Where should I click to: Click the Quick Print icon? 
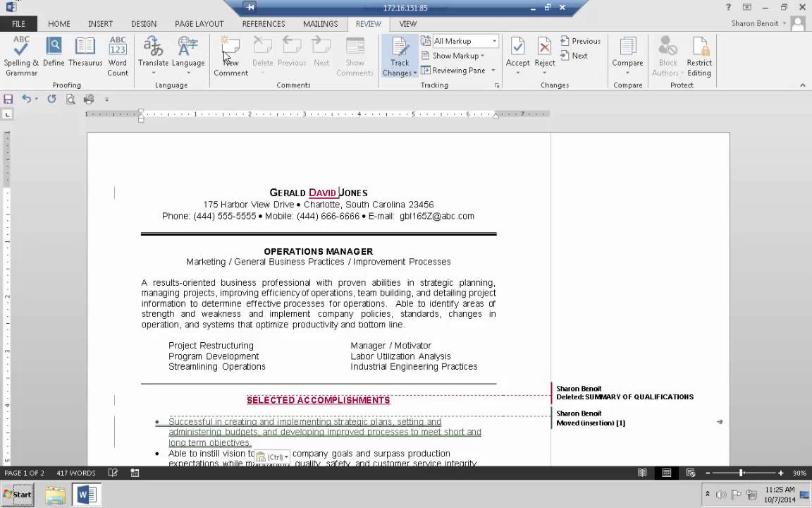pyautogui.click(x=89, y=99)
